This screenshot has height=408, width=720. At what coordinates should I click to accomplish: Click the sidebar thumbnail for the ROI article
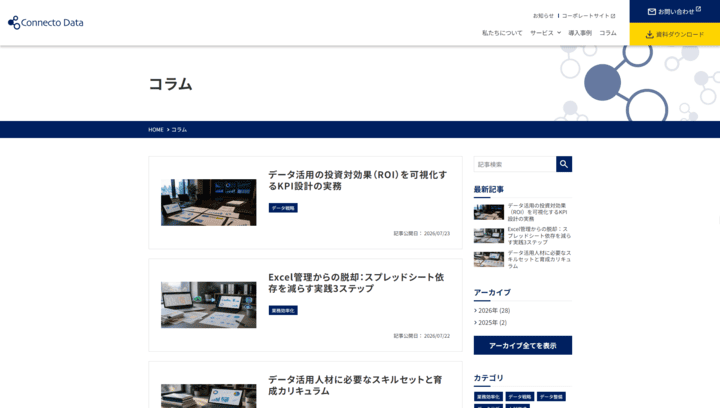tap(489, 212)
